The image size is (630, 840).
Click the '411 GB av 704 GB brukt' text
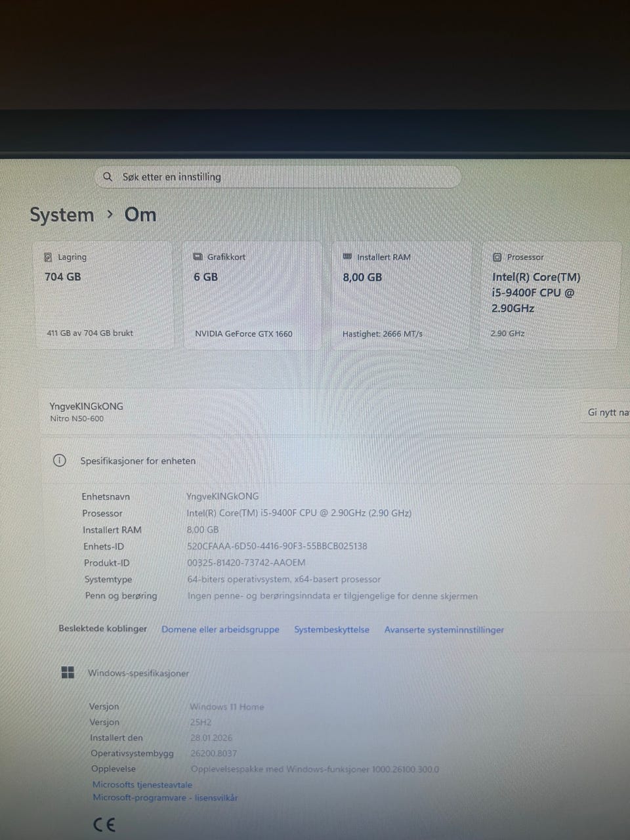coord(90,333)
